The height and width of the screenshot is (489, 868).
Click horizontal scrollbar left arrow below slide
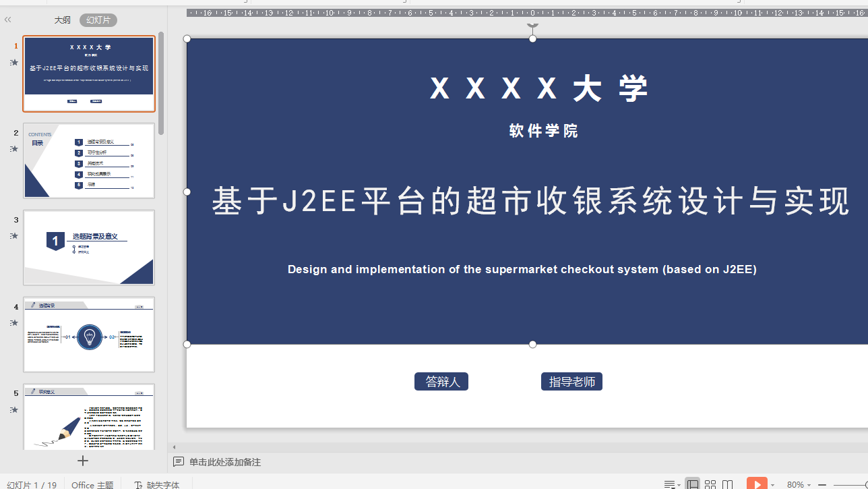(175, 447)
